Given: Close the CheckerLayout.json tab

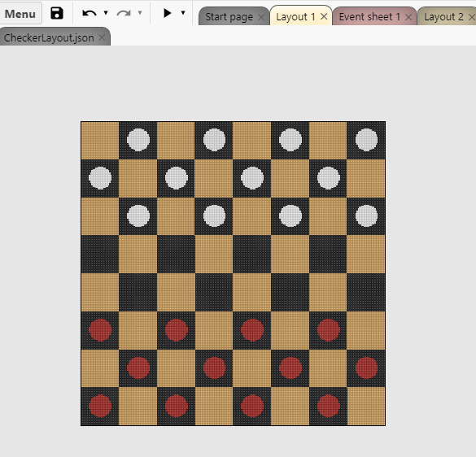Looking at the screenshot, I should pos(102,37).
